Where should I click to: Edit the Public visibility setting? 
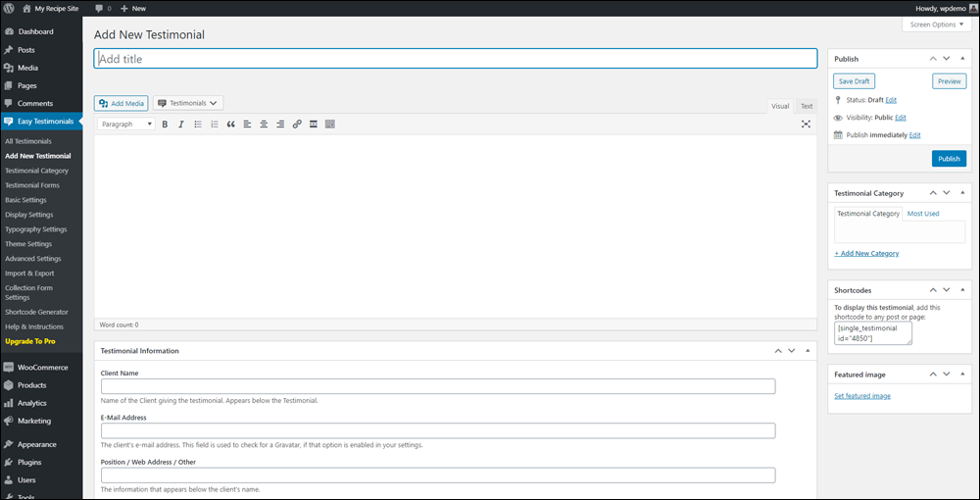[901, 118]
